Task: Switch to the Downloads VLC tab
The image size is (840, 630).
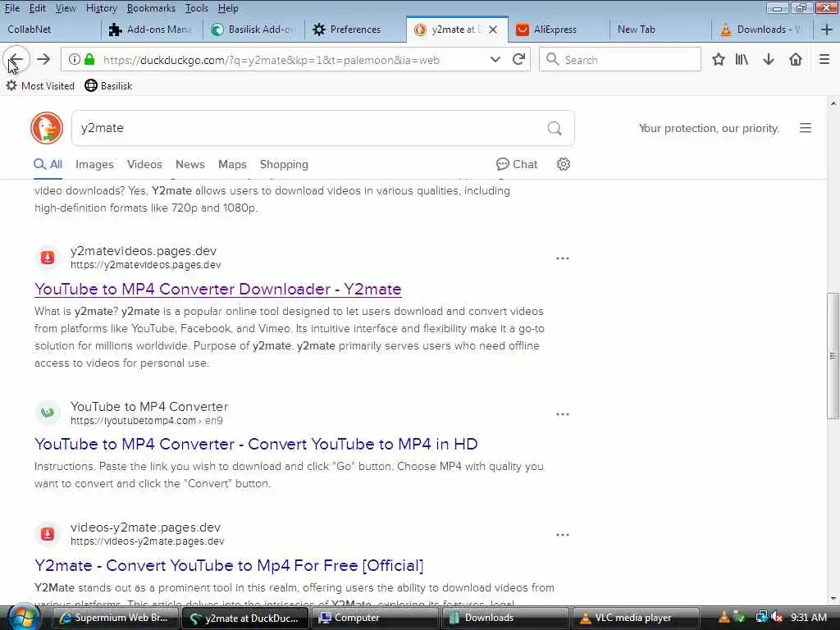Action: point(762,30)
